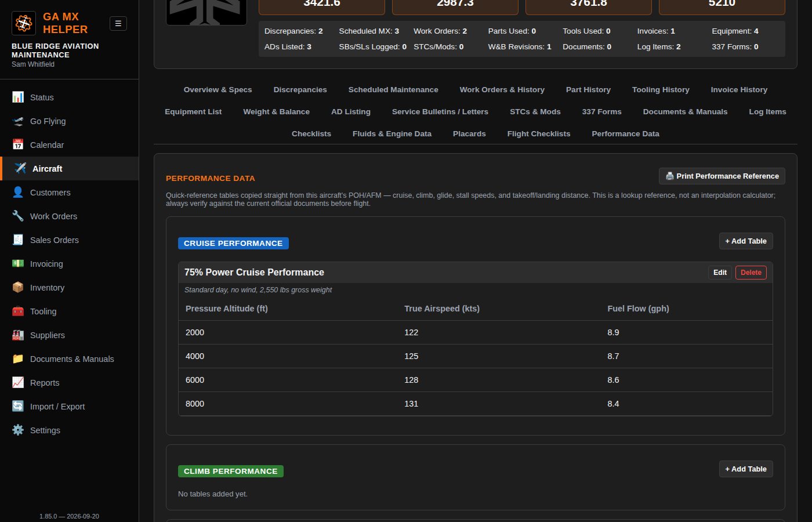Click the Calendar icon in sidebar
This screenshot has height=522, width=812.
click(x=18, y=144)
